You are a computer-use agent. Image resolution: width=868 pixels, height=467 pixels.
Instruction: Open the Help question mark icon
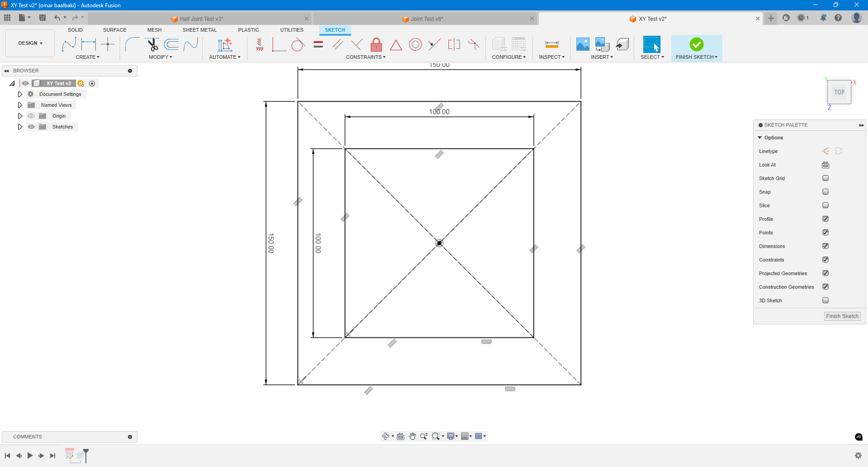[838, 18]
